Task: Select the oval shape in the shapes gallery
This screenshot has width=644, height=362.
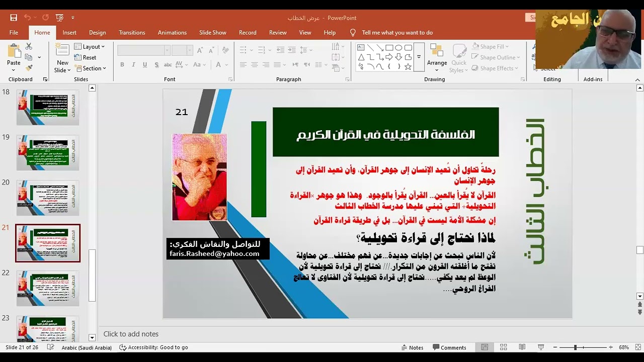Action: coord(398,48)
